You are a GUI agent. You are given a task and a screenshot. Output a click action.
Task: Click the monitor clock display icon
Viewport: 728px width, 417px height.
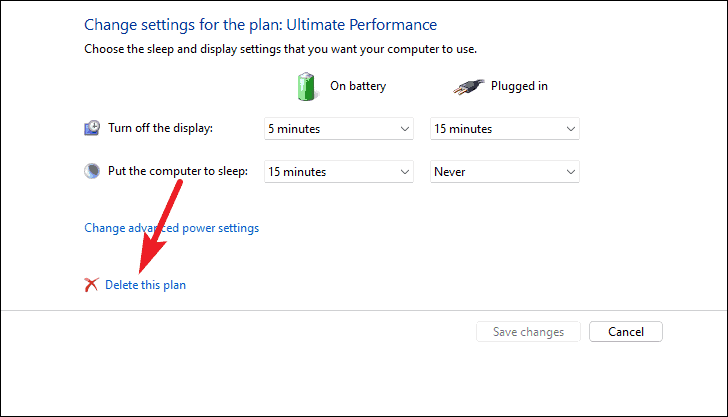click(x=92, y=128)
